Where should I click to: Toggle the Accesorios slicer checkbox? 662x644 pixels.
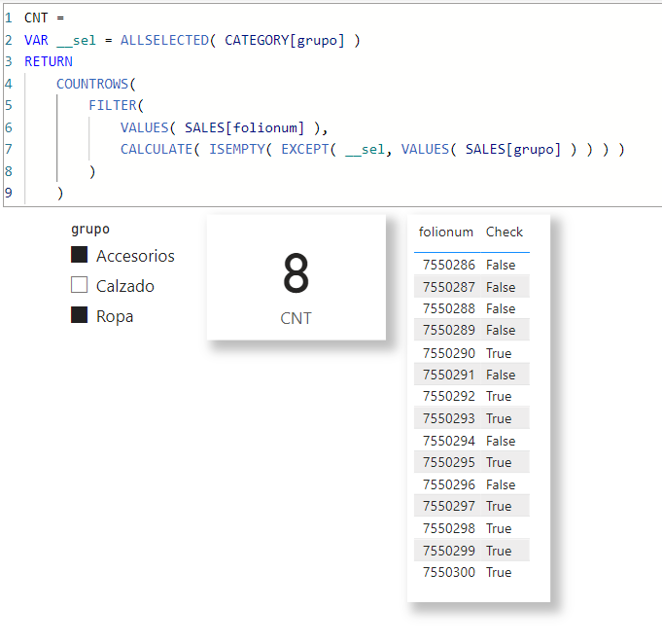(79, 255)
